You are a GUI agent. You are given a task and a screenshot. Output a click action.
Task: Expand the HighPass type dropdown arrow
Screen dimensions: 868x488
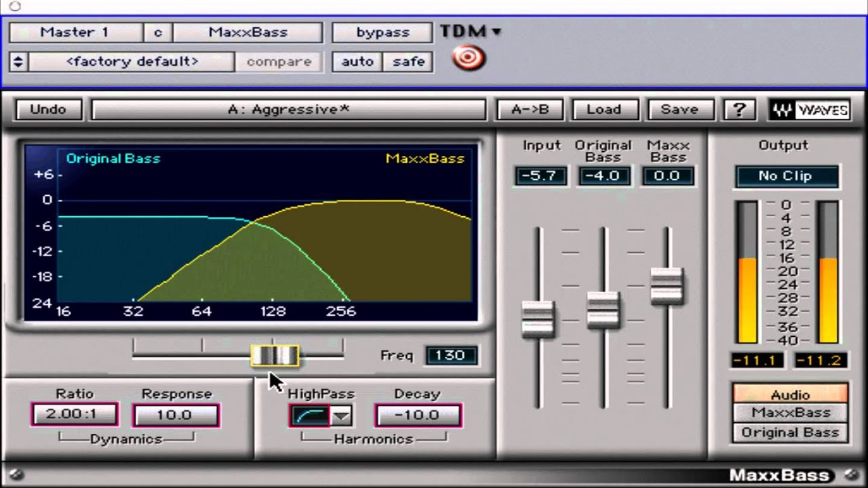[x=341, y=416]
